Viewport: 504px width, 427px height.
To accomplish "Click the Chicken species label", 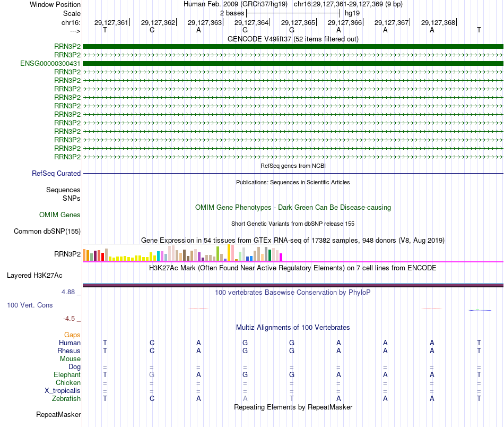I will point(68,382).
